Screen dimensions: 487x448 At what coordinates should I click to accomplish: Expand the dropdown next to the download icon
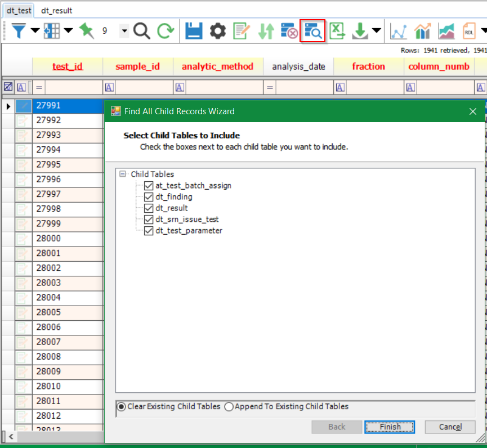pyautogui.click(x=376, y=31)
